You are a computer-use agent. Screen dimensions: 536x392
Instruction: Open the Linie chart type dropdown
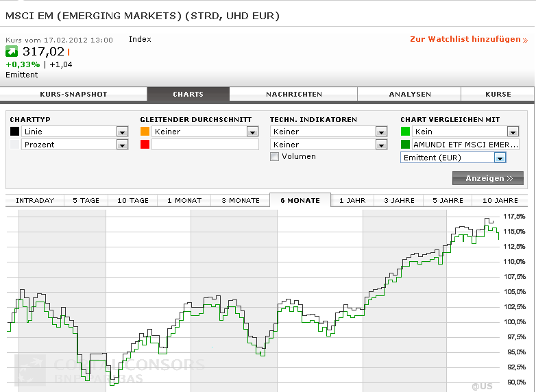122,132
